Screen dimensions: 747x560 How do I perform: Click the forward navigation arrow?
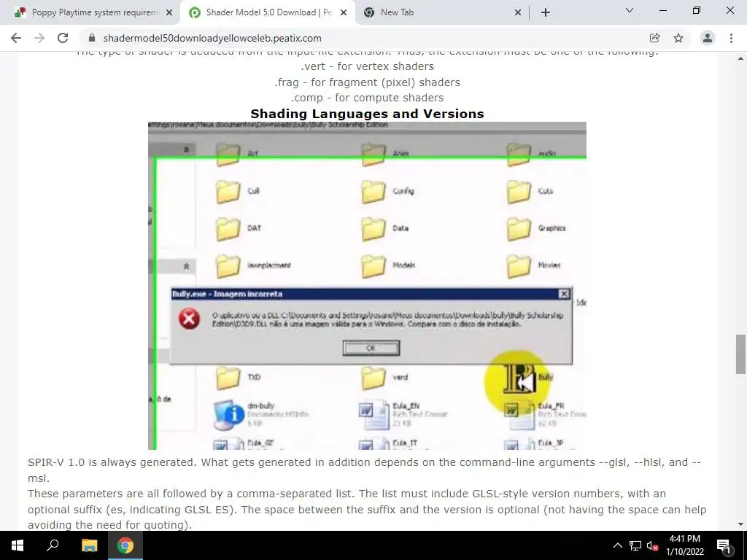tap(39, 38)
